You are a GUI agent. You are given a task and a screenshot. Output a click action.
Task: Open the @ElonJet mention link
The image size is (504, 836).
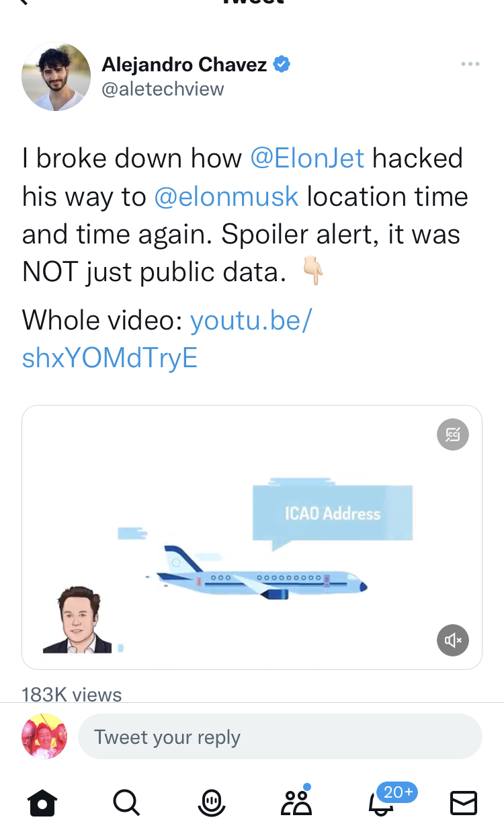(x=307, y=158)
